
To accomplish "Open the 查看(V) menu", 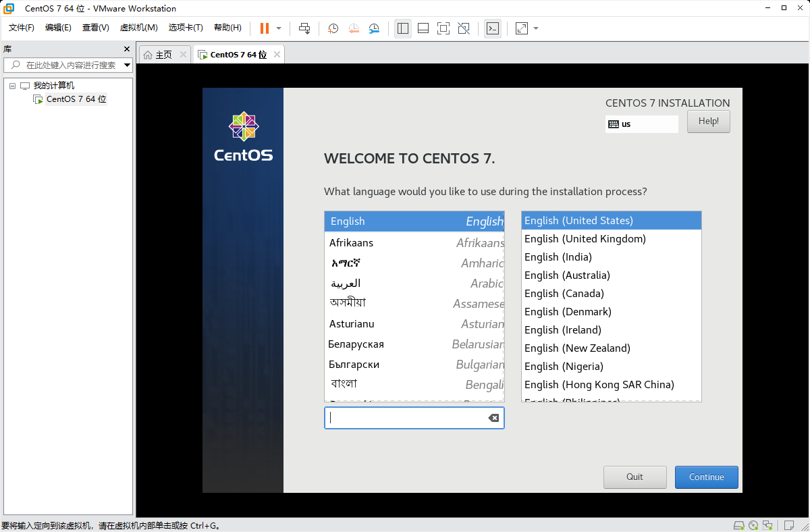I will pyautogui.click(x=95, y=28).
